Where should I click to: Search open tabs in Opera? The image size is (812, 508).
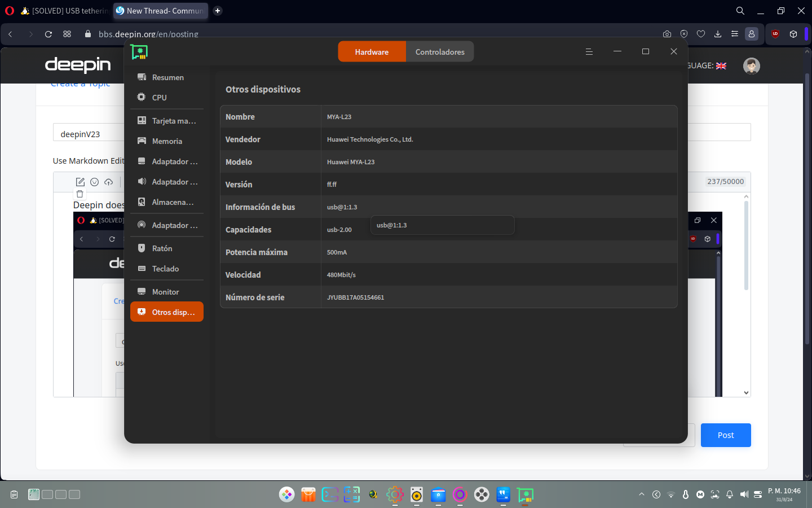click(740, 11)
